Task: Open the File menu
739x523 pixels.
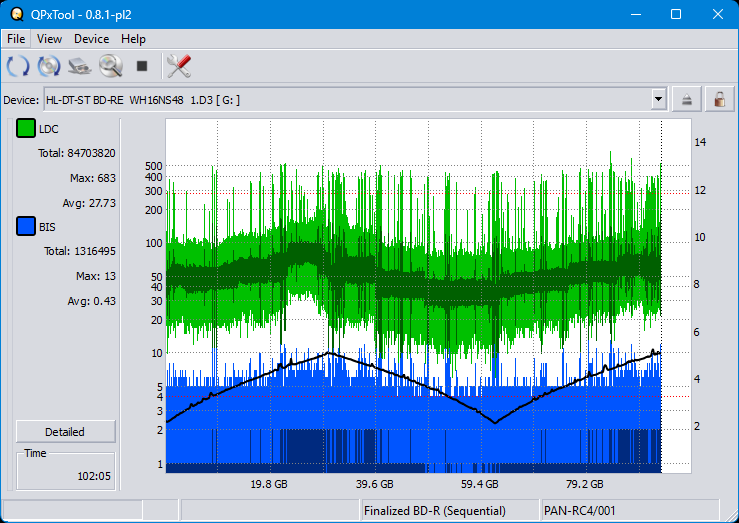Action: coord(16,39)
